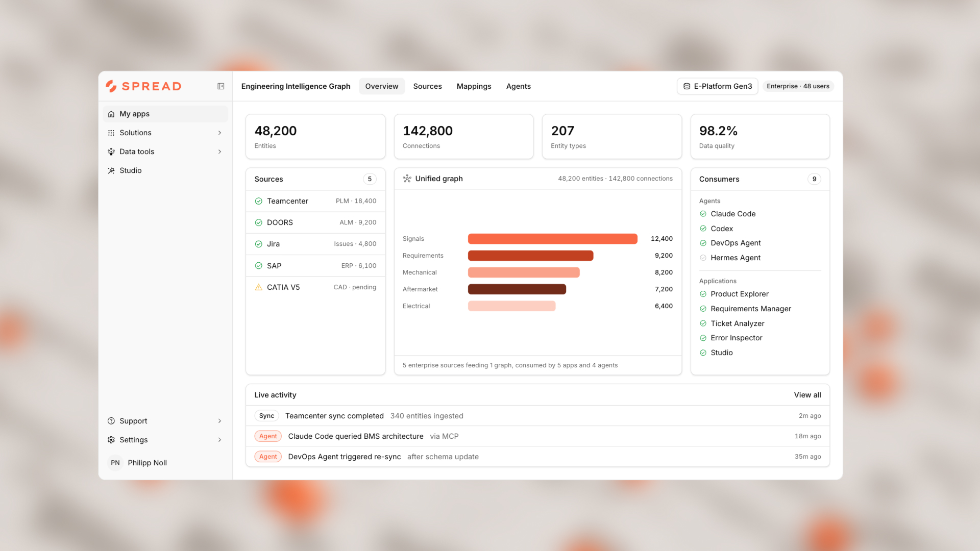
Task: Click the SAP green status check icon
Action: click(258, 266)
